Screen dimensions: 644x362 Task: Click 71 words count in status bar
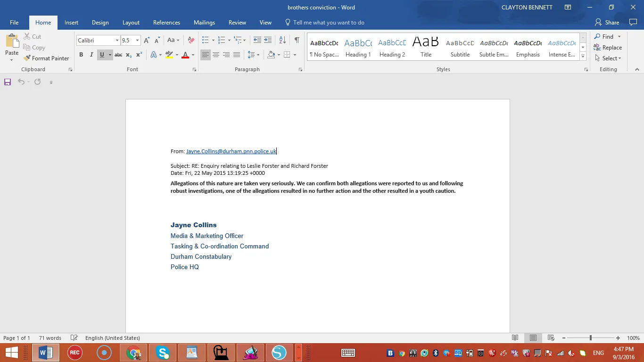50,338
